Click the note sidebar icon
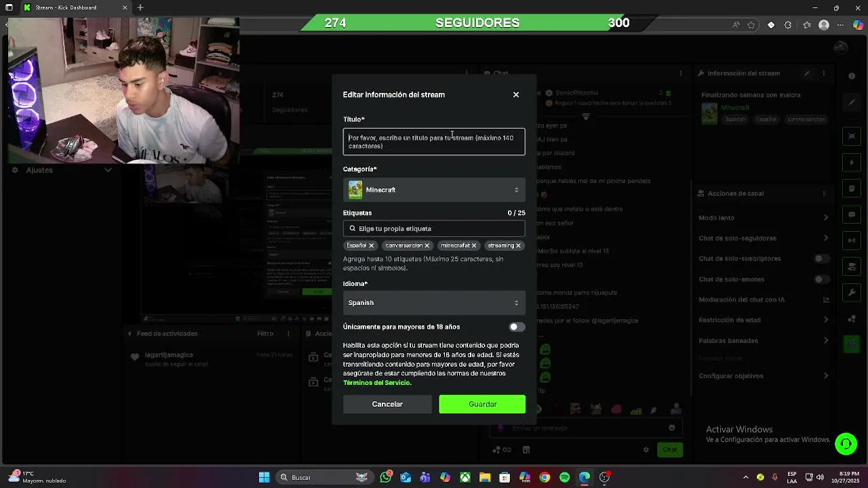Viewport: 868px width, 488px height. [852, 188]
